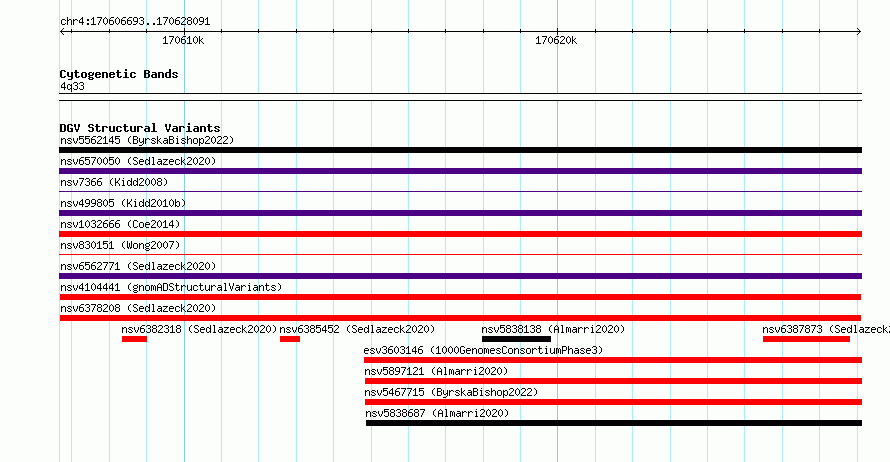Open nsv6378208 (Sedlazeck2020) variant label
The width and height of the screenshot is (890, 462).
(138, 308)
